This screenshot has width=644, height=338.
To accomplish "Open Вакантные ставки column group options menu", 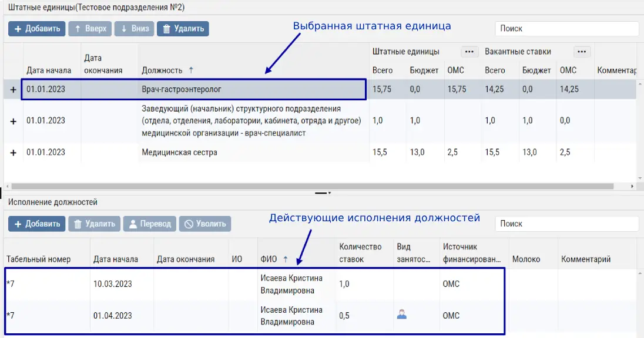I will (582, 52).
